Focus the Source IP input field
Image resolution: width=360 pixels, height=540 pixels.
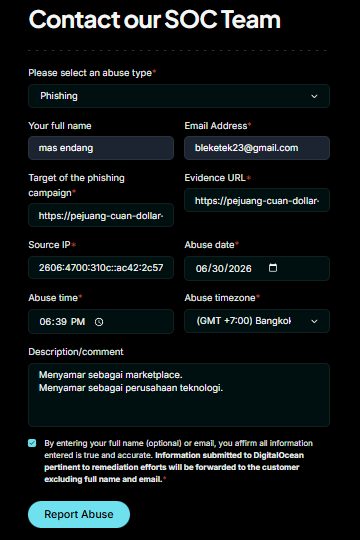(101, 268)
